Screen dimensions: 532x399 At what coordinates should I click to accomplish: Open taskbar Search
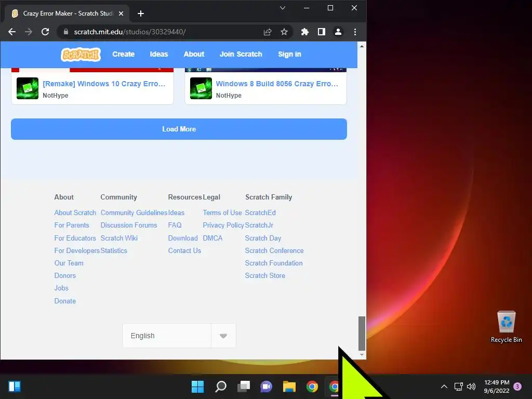point(220,387)
